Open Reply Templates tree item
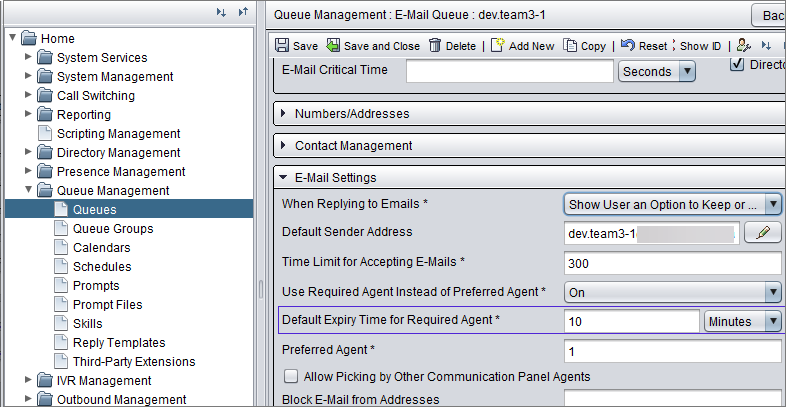Image resolution: width=786 pixels, height=407 pixels. coord(119,343)
